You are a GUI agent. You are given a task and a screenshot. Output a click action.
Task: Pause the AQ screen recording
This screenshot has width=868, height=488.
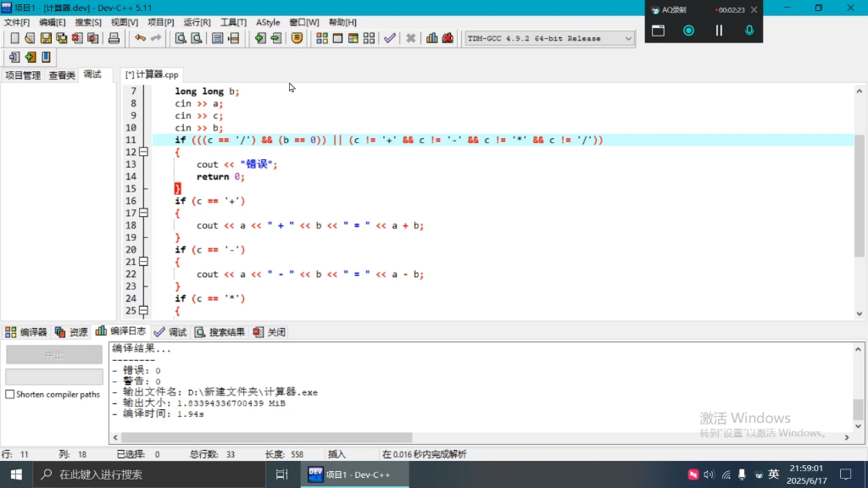(717, 30)
